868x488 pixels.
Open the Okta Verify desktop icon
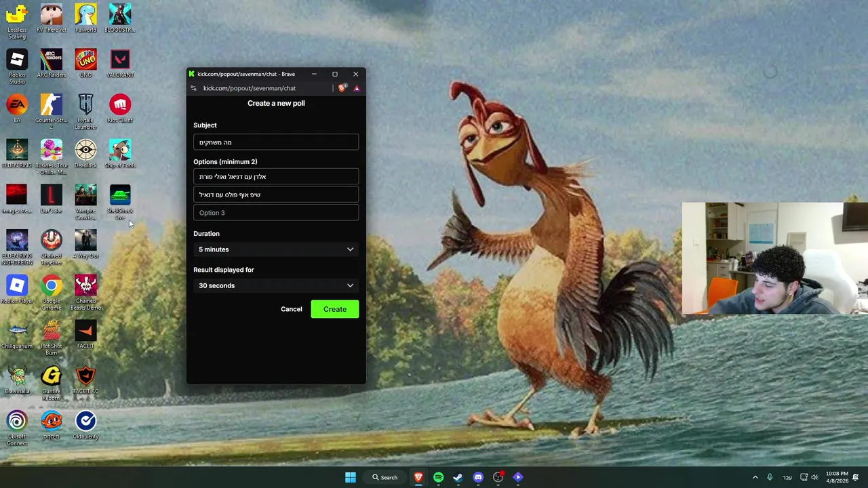point(85,425)
